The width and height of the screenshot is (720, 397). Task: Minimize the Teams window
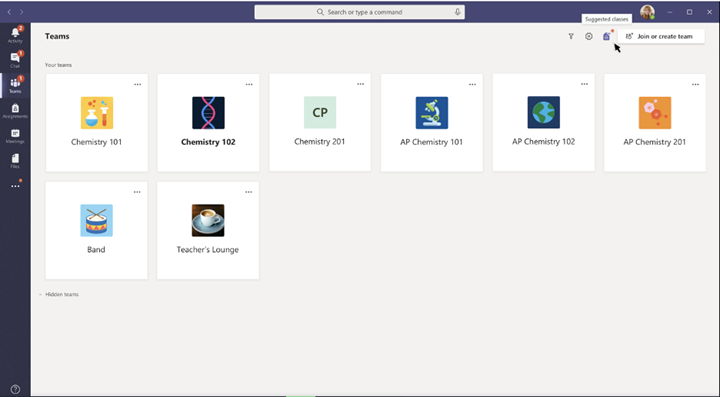pyautogui.click(x=670, y=12)
